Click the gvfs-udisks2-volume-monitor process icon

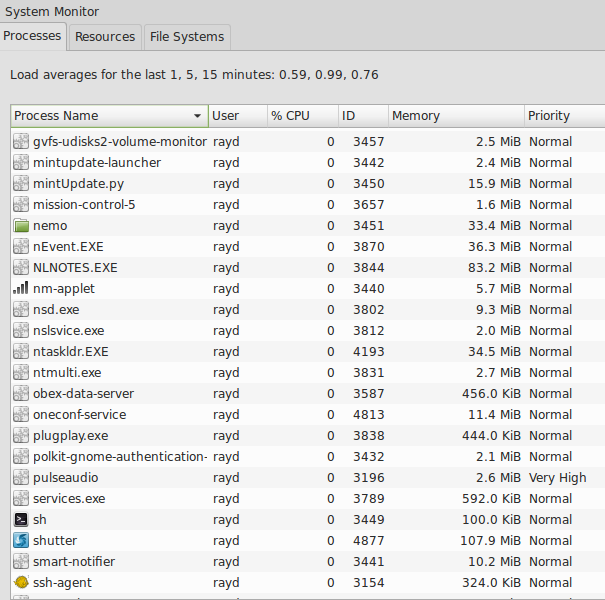pyautogui.click(x=21, y=141)
